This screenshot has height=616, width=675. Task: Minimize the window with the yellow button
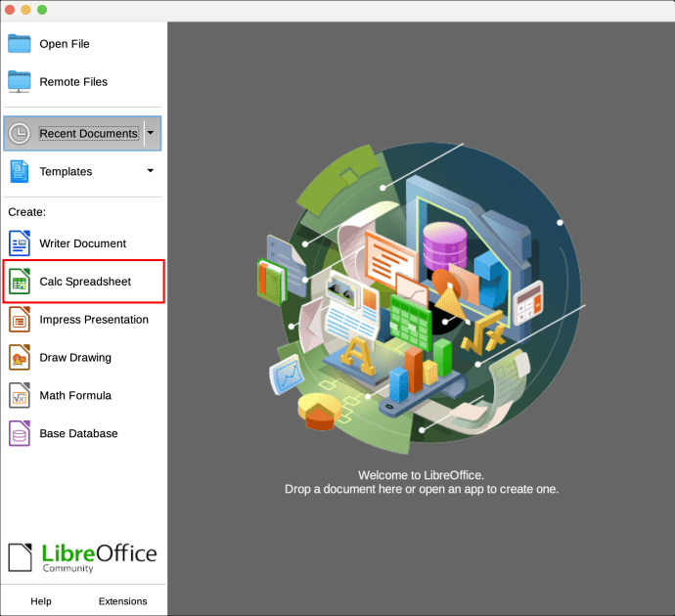point(25,10)
